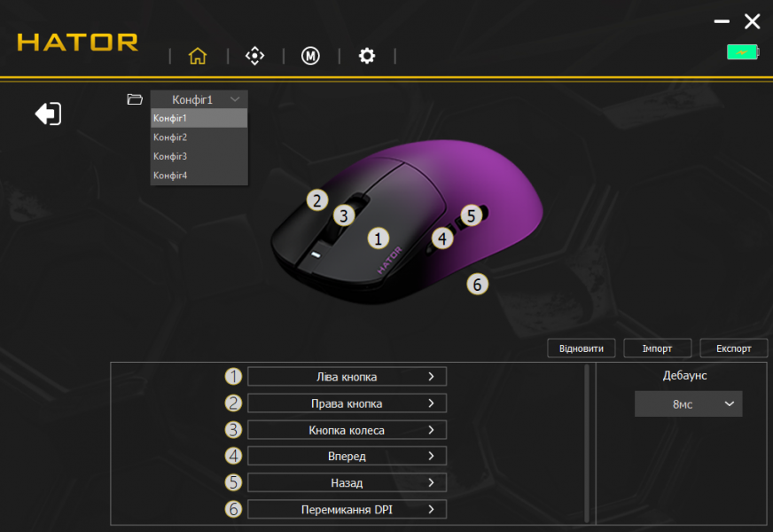
Task: Select mouse button marker 6
Action: [x=477, y=284]
